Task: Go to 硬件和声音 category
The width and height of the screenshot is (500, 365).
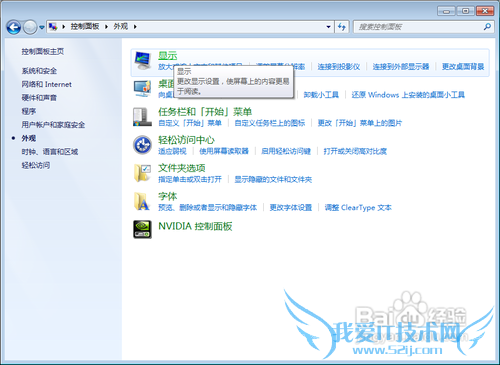Action: point(39,98)
